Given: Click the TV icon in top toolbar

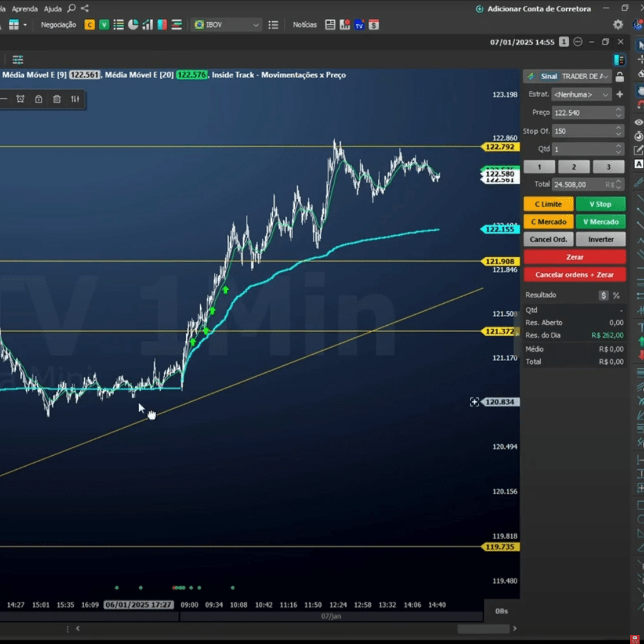Looking at the screenshot, I should point(359,25).
